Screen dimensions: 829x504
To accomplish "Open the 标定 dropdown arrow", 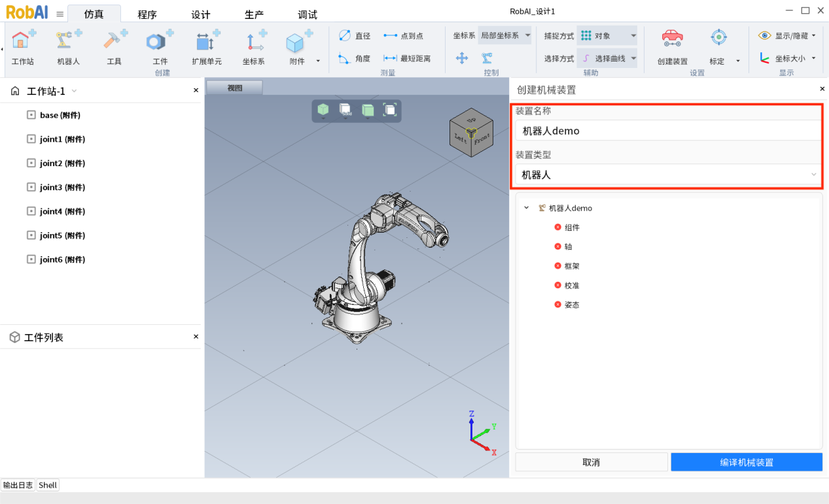I will (738, 61).
